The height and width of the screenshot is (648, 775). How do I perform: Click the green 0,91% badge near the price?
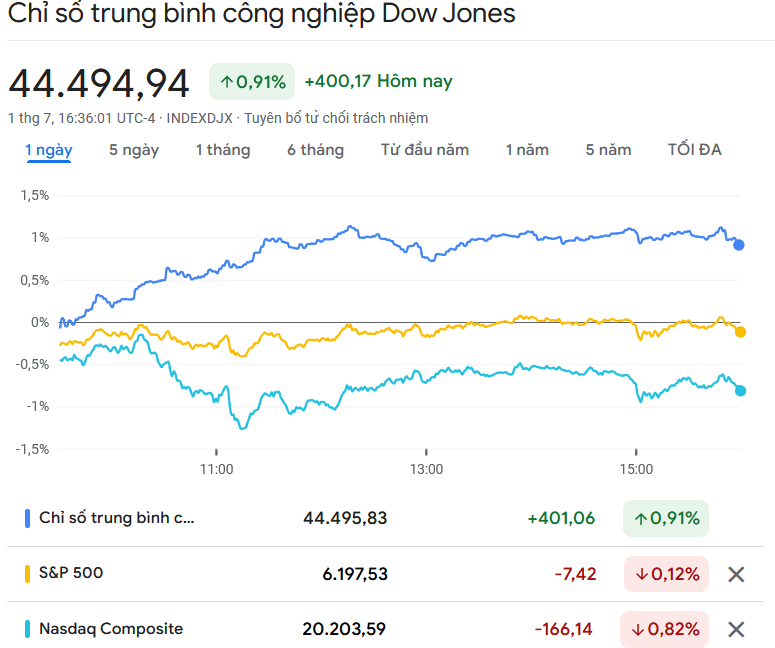coord(252,82)
